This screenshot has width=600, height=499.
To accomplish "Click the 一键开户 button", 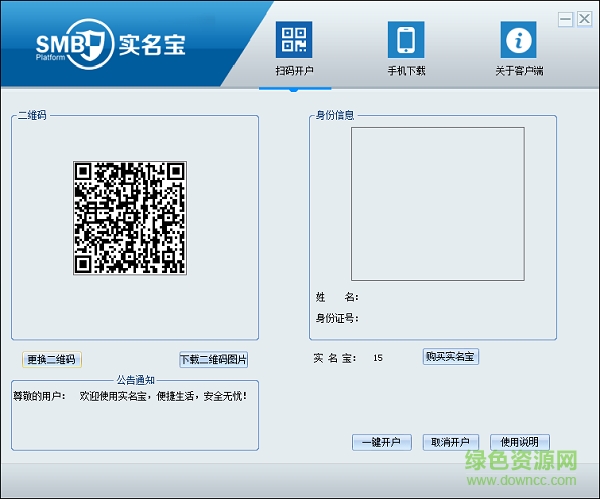I will click(382, 442).
